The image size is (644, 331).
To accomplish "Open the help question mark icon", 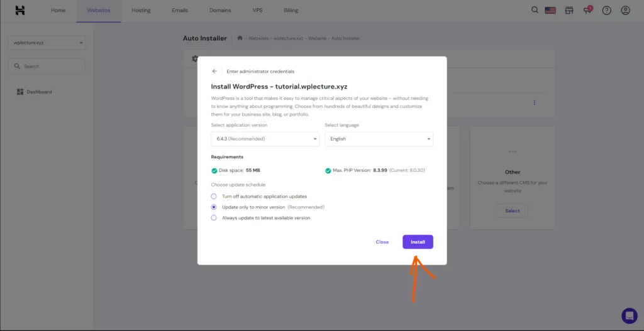I will point(607,10).
